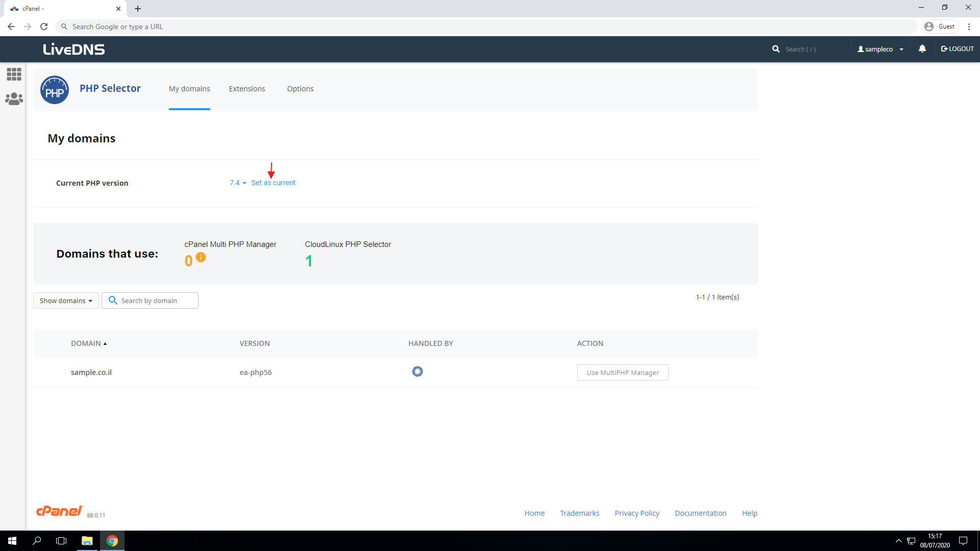Click the CloudLinux handler icon for sample.co.il
980x551 pixels.
point(418,371)
